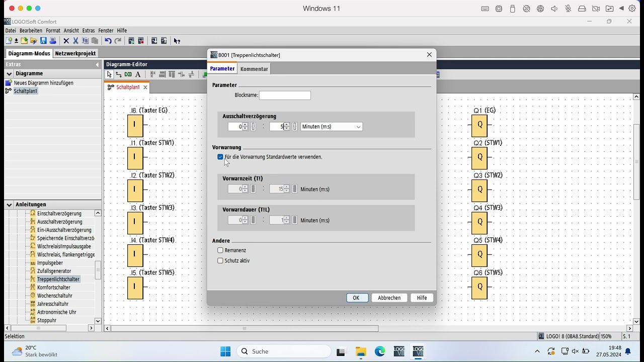Select Wochenschaltuhr in Anleitungen tree
The height and width of the screenshot is (362, 644).
pos(54,296)
